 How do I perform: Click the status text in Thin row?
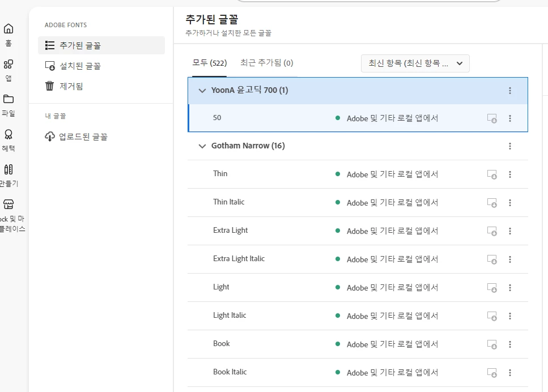pyautogui.click(x=392, y=174)
